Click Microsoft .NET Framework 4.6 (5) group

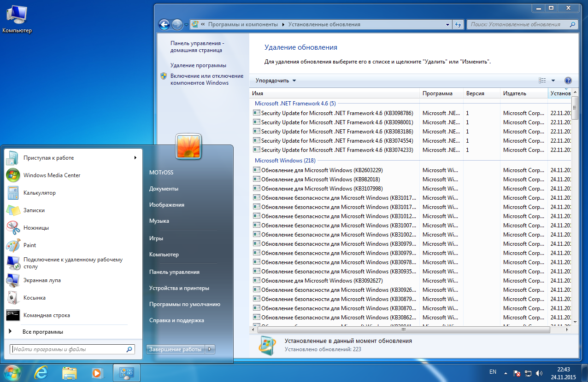point(295,104)
